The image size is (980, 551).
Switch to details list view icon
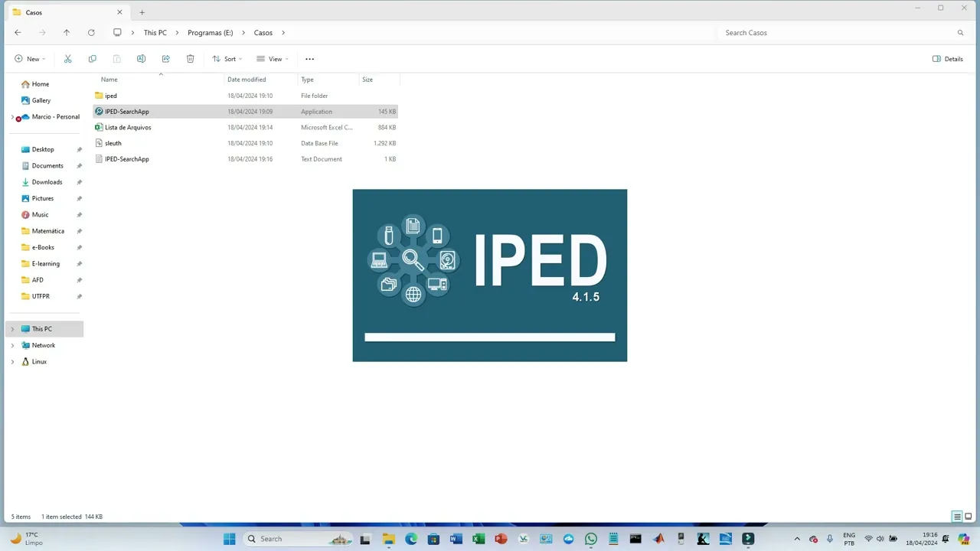click(x=957, y=517)
